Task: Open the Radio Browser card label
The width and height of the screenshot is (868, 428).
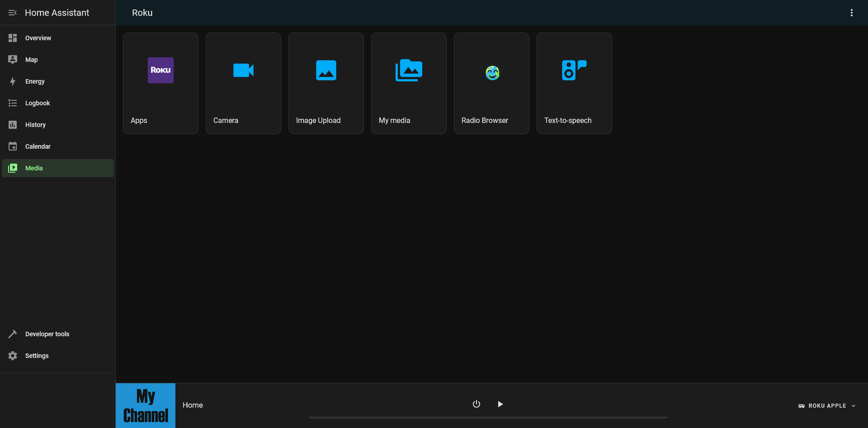Action: click(485, 120)
